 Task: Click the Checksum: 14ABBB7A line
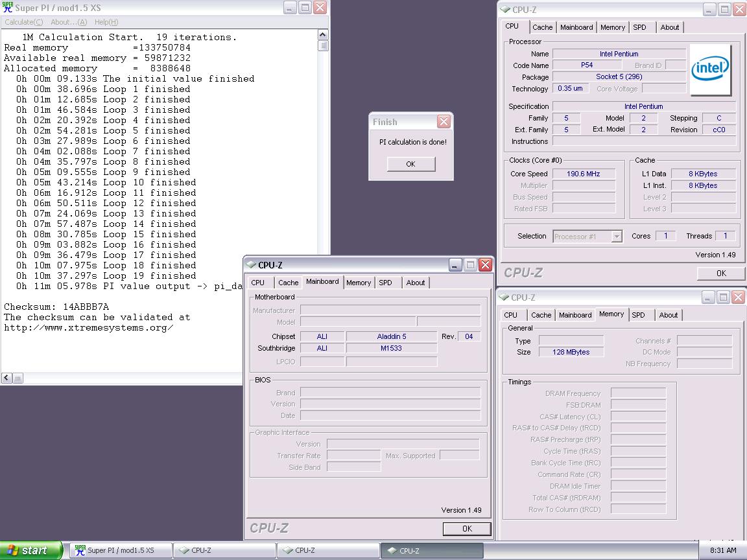pos(56,307)
